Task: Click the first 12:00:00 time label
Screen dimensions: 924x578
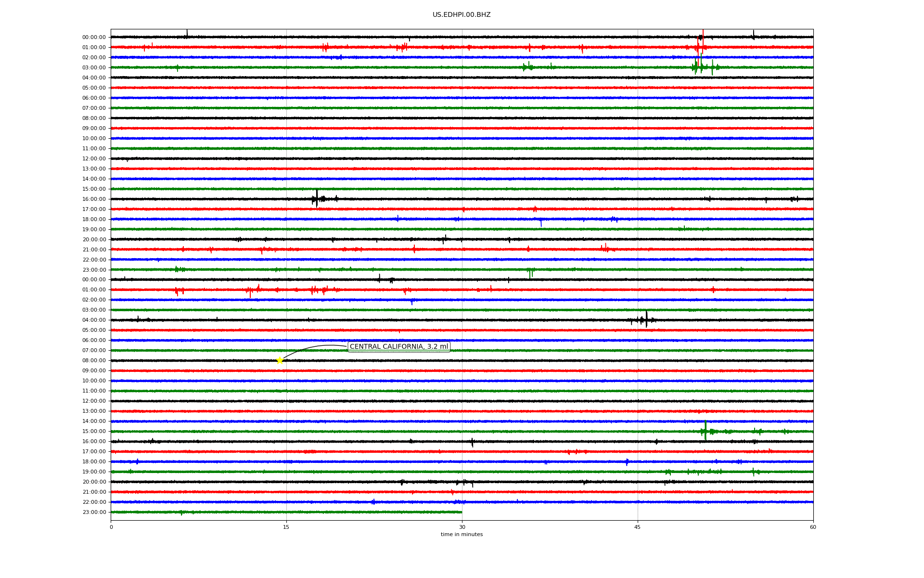Action: pos(94,158)
